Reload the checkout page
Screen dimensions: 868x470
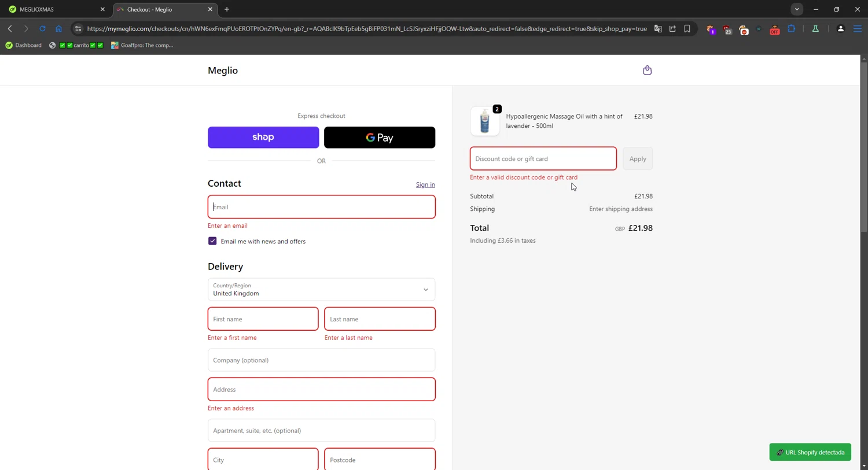point(42,28)
